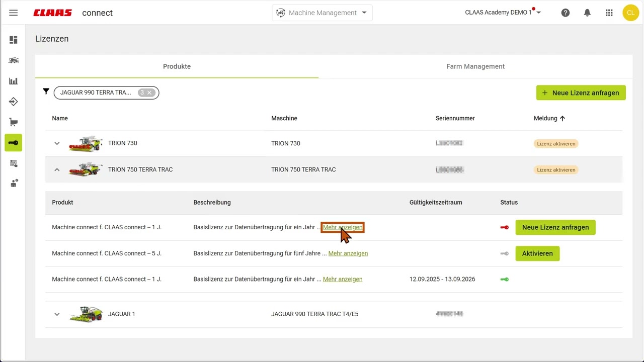
Task: Click the green key status icon
Action: pyautogui.click(x=505, y=279)
